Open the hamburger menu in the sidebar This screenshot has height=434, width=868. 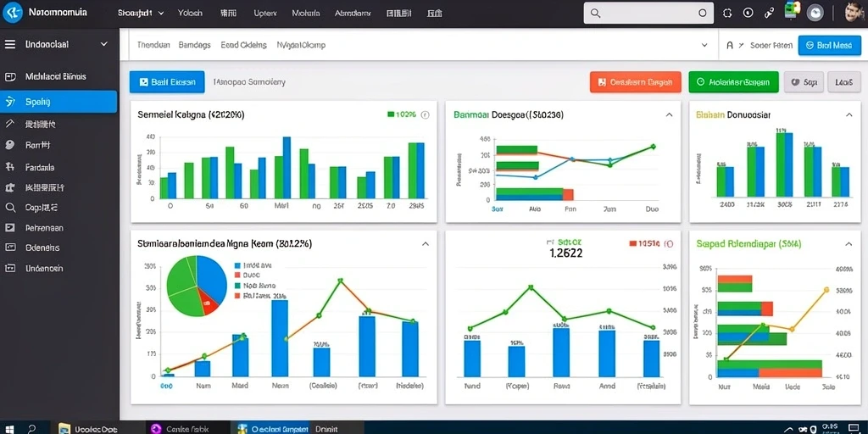(x=10, y=44)
